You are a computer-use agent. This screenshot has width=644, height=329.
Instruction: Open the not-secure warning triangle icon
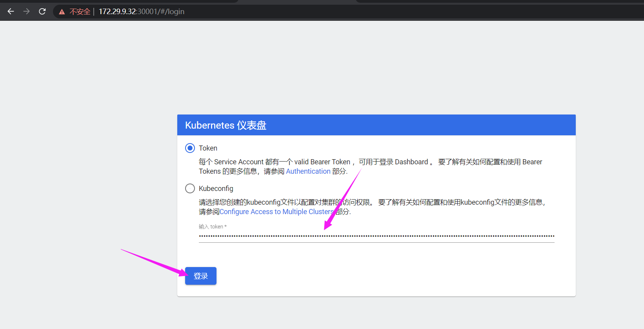[x=62, y=12]
